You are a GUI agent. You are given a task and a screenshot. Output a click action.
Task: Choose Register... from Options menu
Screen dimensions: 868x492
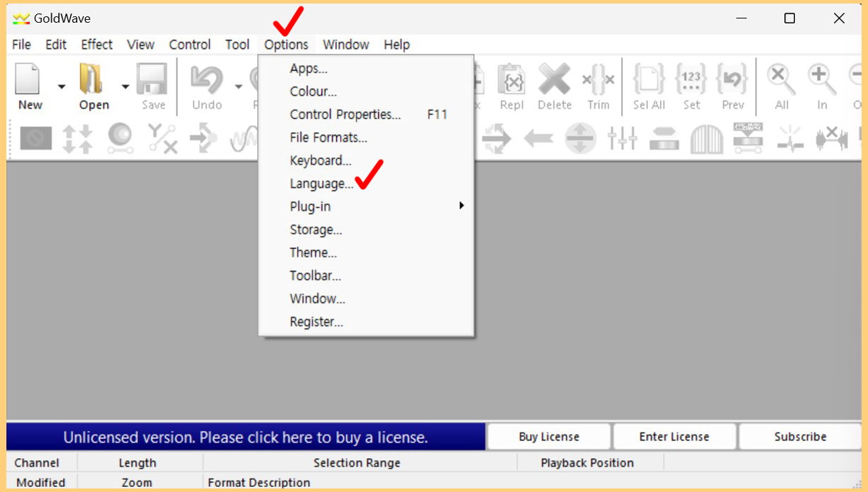pyautogui.click(x=367, y=322)
